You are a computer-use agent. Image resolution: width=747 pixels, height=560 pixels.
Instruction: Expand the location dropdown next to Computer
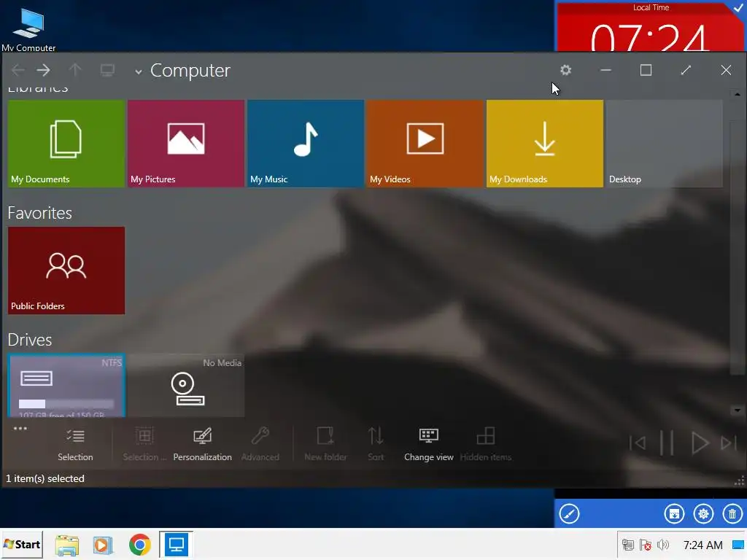[138, 72]
